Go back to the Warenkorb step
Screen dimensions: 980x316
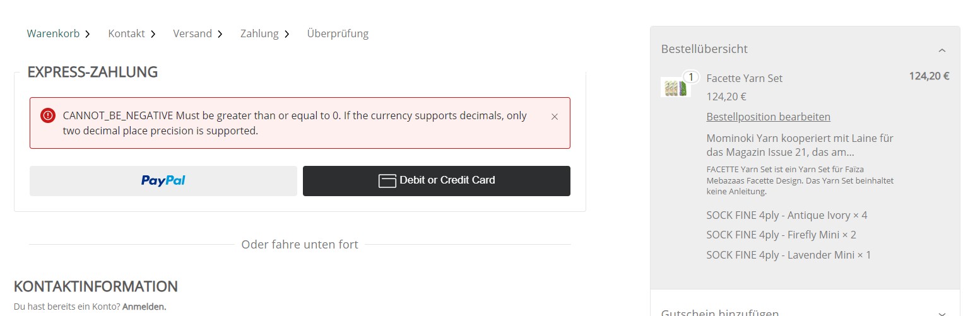pos(53,33)
